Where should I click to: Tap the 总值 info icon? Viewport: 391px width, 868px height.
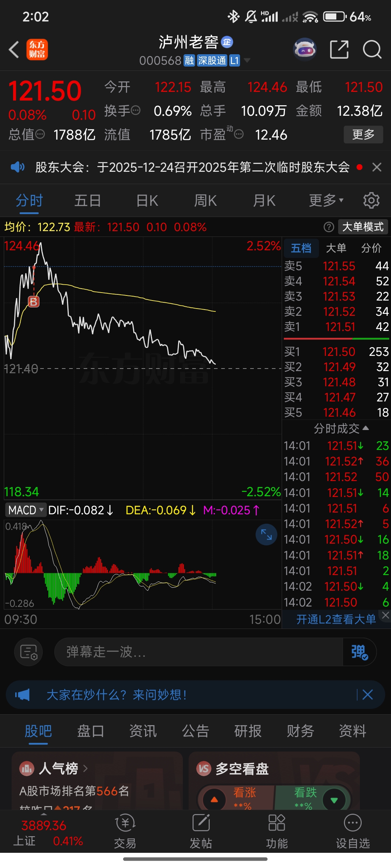tap(40, 134)
